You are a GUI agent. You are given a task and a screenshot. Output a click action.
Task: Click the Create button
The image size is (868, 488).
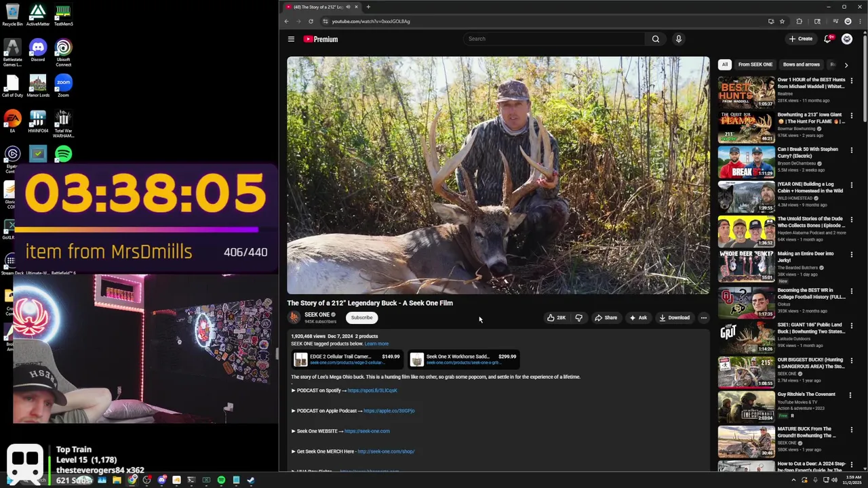click(x=801, y=39)
